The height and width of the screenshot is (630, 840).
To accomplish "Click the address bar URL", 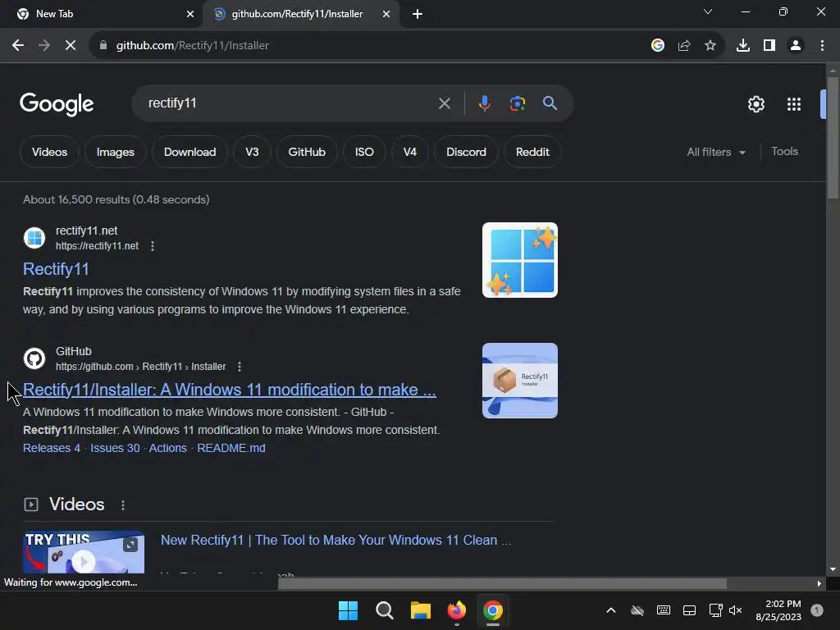I will pos(192,46).
